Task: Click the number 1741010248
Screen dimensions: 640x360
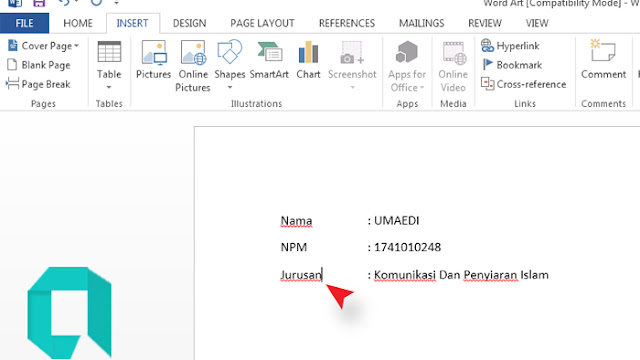Action: (407, 247)
